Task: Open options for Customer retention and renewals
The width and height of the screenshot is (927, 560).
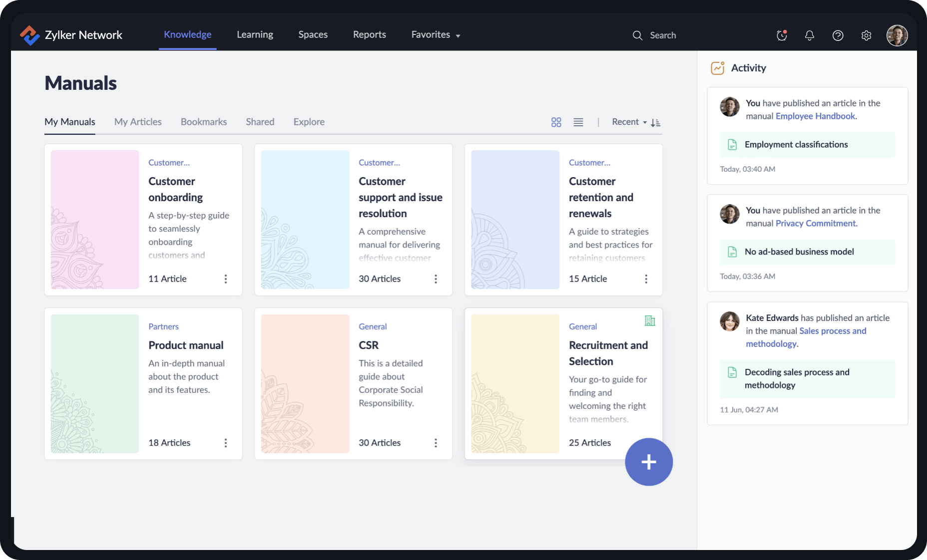Action: click(646, 279)
